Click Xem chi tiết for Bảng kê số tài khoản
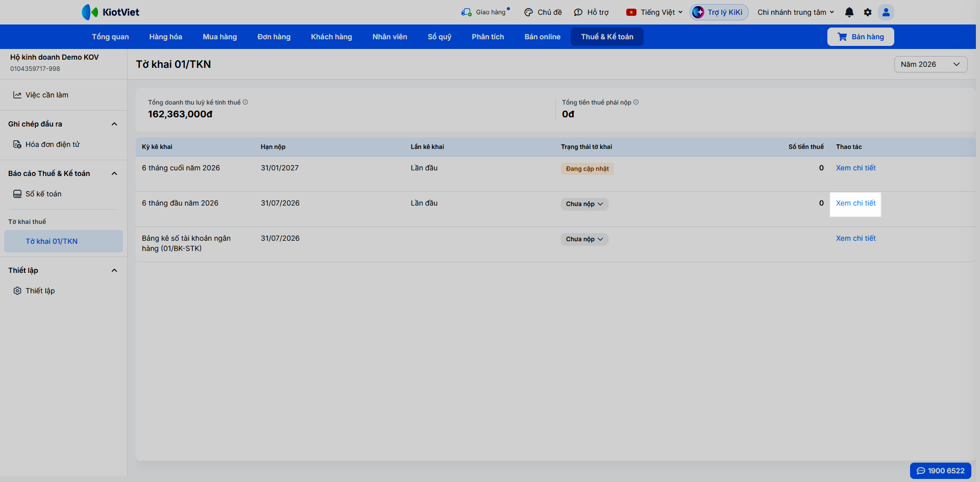Viewport: 980px width, 482px height. coord(856,238)
